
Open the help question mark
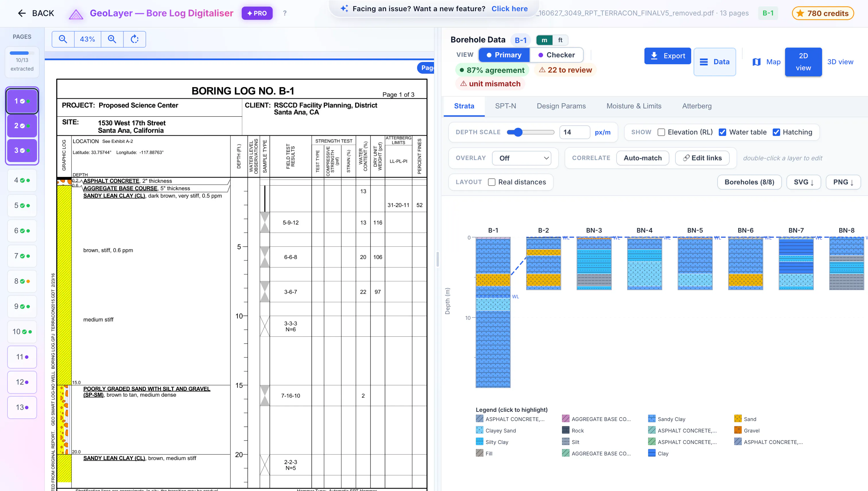pyautogui.click(x=285, y=13)
